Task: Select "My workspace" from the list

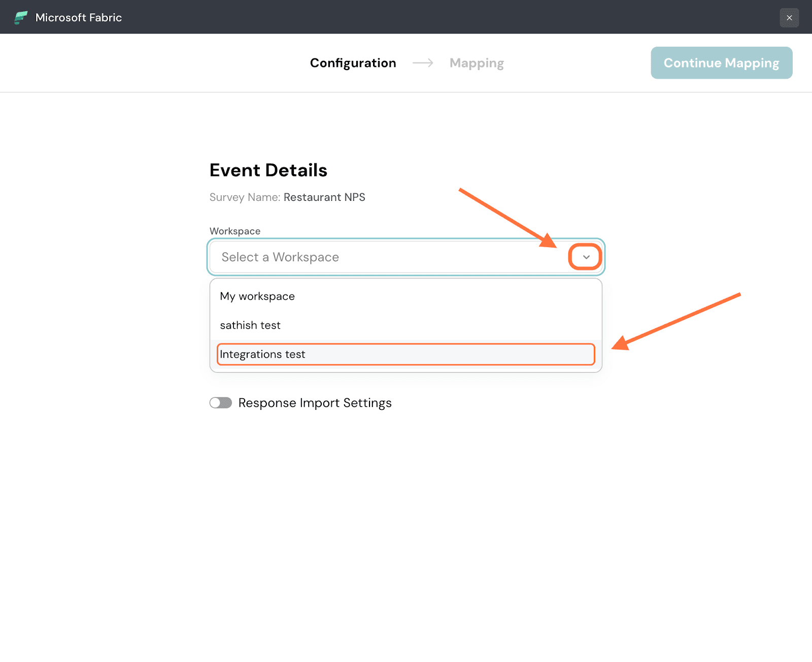Action: click(x=257, y=296)
